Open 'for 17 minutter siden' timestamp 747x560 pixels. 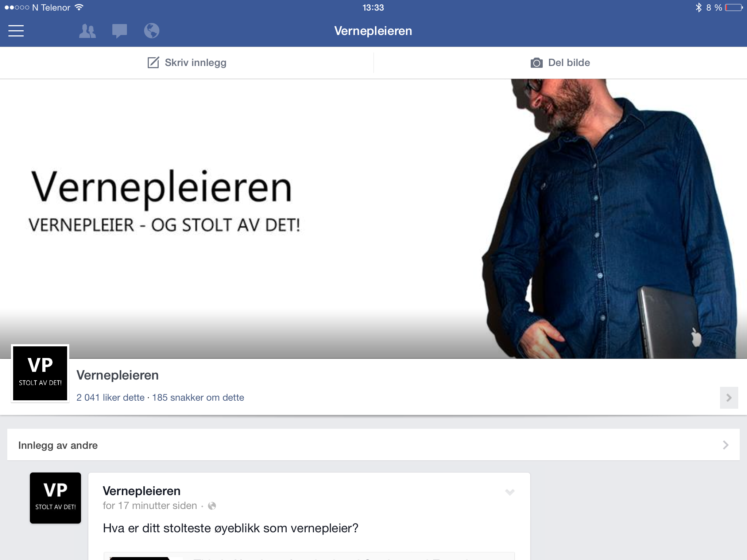[x=150, y=506]
